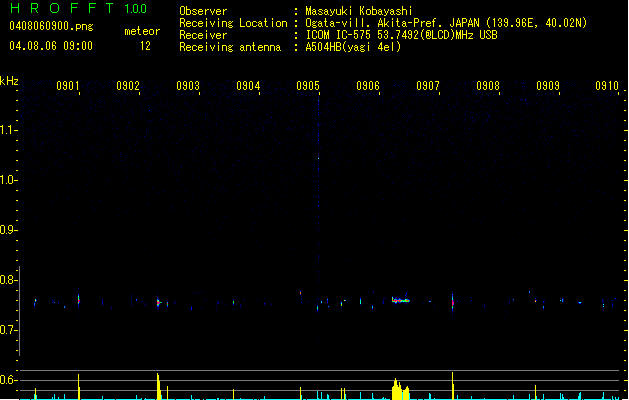Click the wide yellow intensity burst below 0906
629x400 pixels.
click(x=400, y=389)
